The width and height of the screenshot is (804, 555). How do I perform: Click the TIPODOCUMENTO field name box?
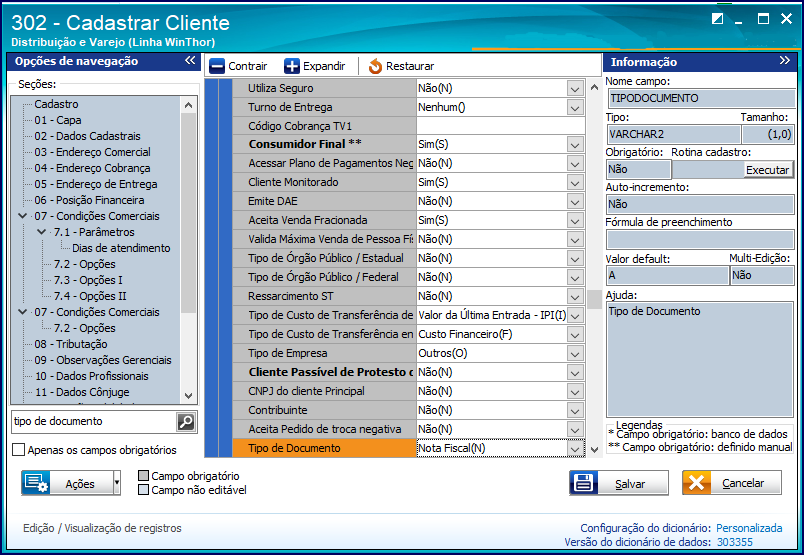point(701,98)
